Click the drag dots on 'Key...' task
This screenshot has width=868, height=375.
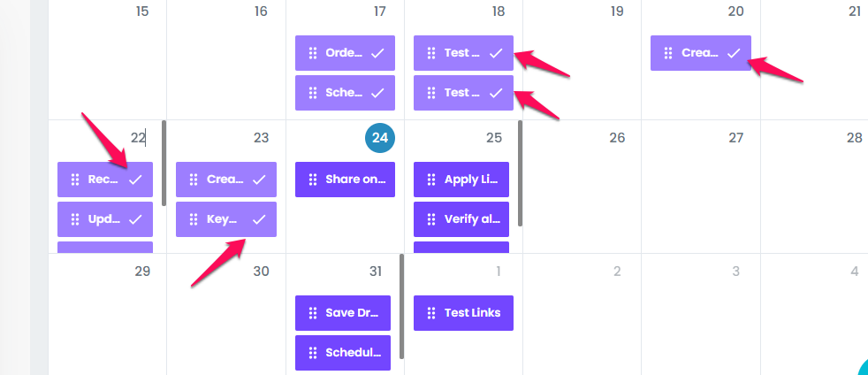pos(194,219)
